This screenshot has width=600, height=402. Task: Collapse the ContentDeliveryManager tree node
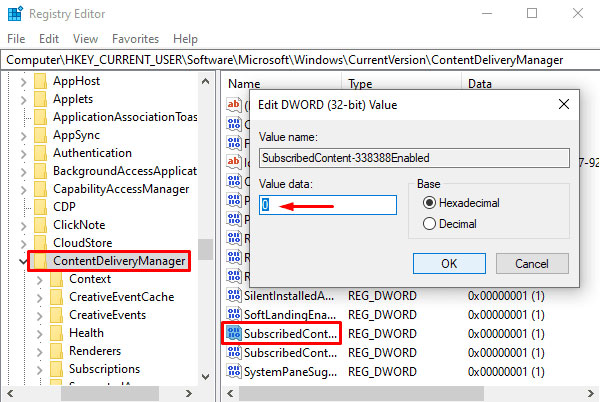pos(23,261)
